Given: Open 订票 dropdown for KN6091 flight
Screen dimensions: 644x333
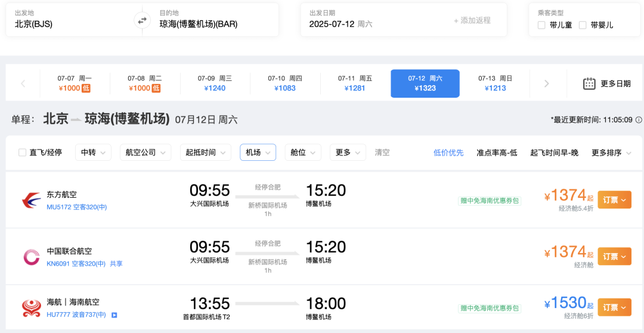Looking at the screenshot, I should click(614, 256).
